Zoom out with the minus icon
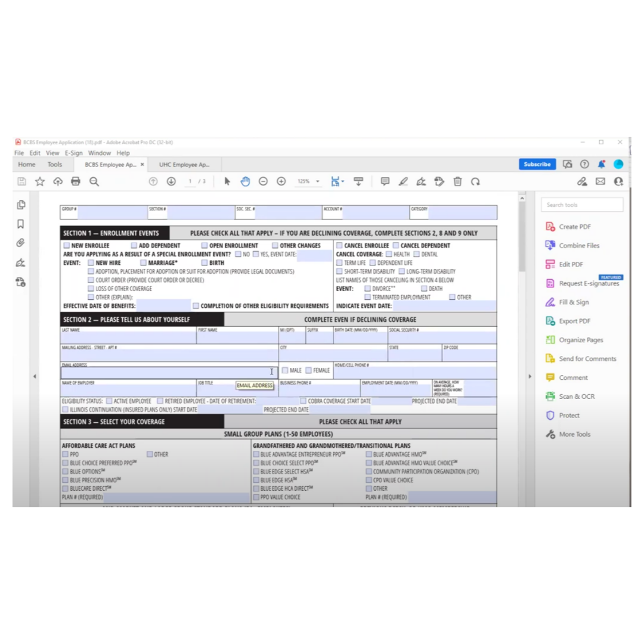The image size is (644, 644). click(x=264, y=181)
